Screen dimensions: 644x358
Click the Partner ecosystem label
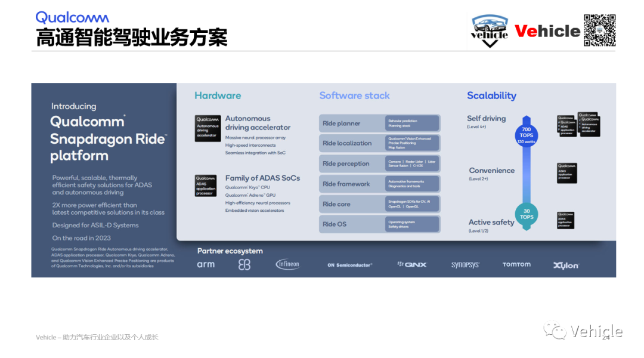pyautogui.click(x=230, y=251)
